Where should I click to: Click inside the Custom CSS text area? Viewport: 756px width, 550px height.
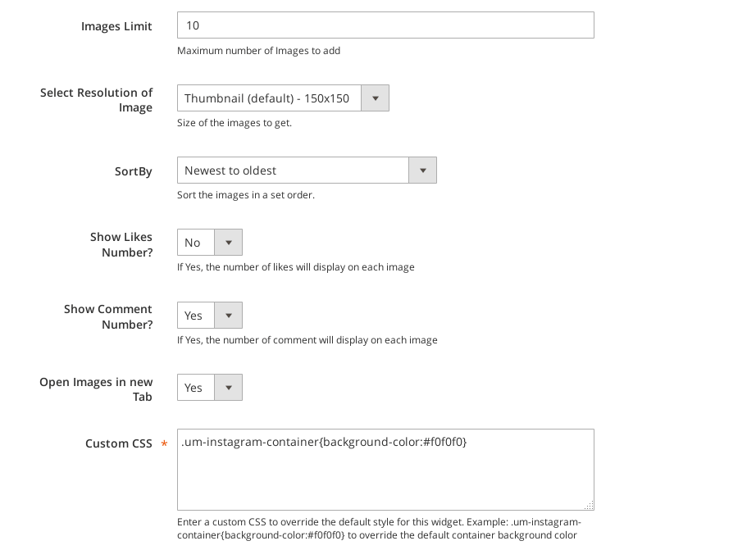(x=385, y=475)
